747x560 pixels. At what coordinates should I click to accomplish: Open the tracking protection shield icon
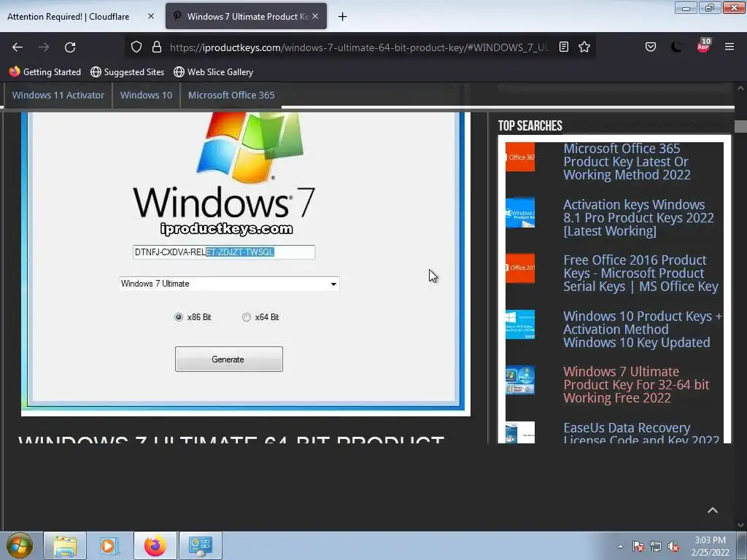(136, 47)
